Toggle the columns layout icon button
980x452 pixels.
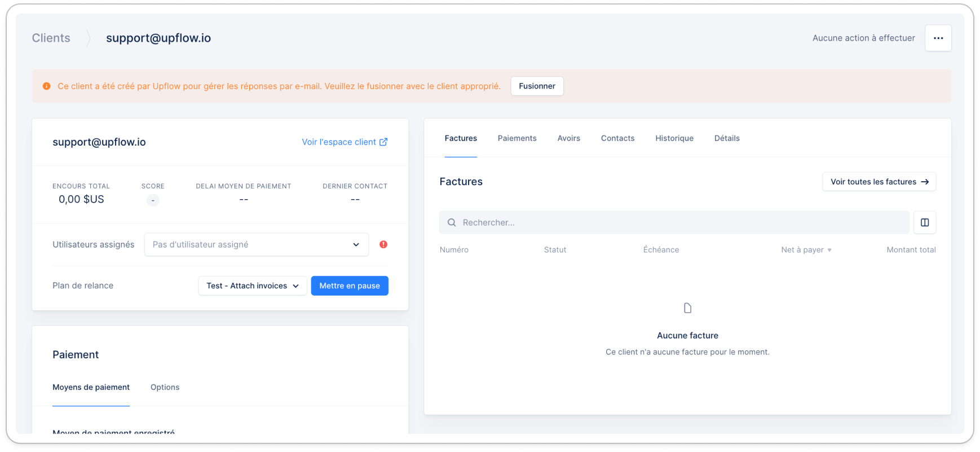[925, 222]
